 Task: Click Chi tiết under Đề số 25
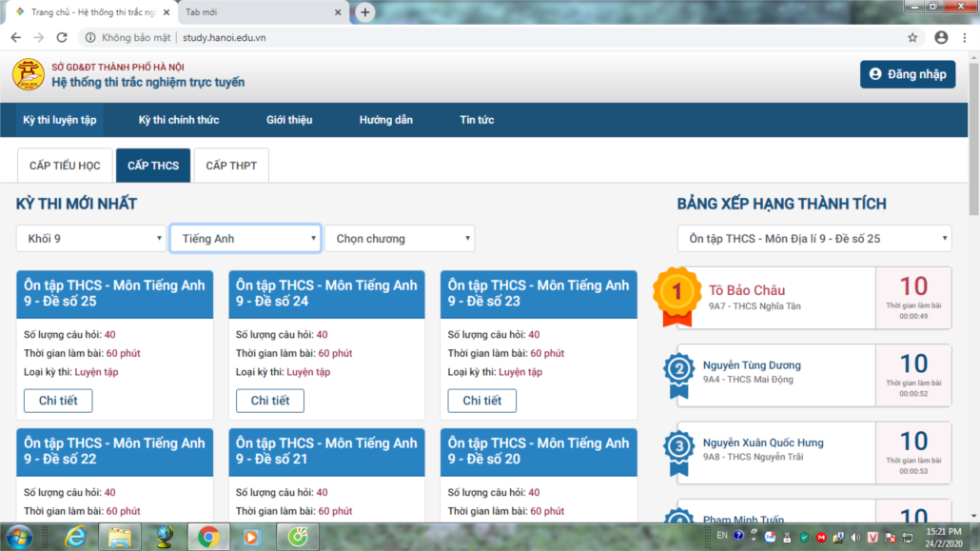coord(58,401)
